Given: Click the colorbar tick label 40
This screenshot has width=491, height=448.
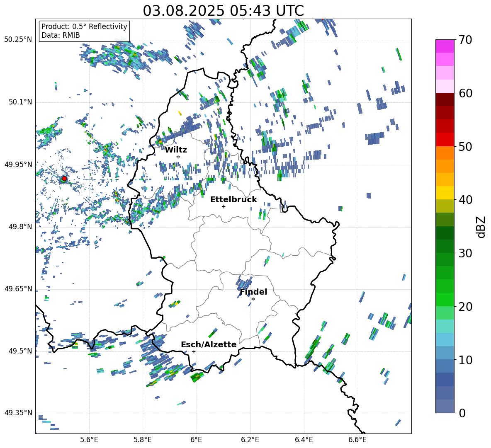Looking at the screenshot, I should (x=465, y=200).
